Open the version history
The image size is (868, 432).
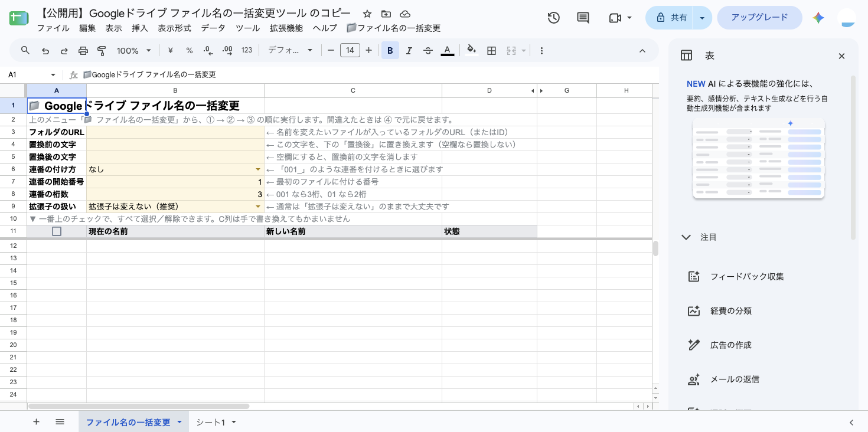click(553, 18)
